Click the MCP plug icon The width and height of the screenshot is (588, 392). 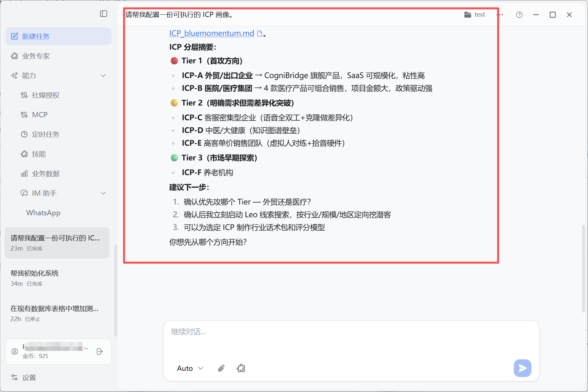[24, 115]
